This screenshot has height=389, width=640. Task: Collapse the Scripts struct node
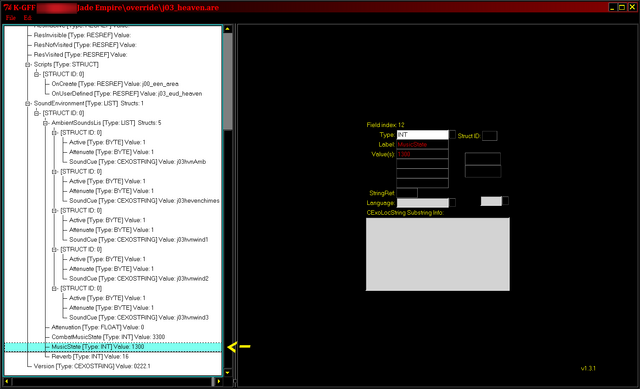[28, 64]
